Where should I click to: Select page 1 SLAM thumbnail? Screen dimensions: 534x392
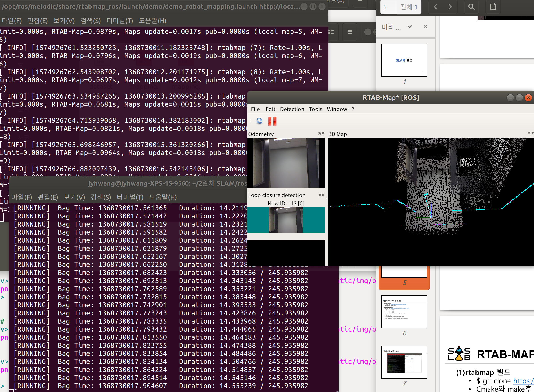tap(404, 60)
